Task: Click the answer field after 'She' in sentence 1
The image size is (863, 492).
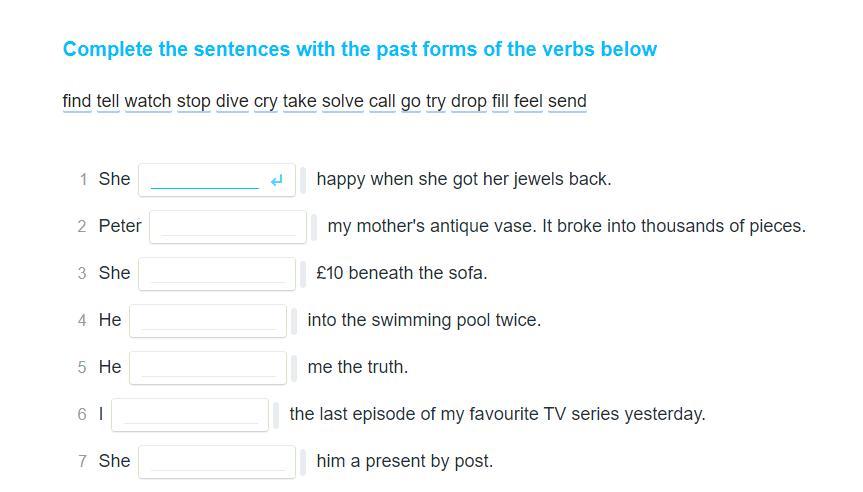Action: pyautogui.click(x=217, y=180)
